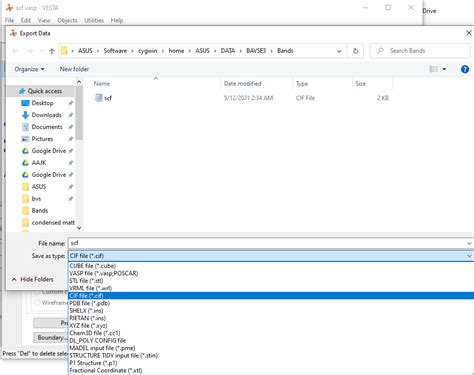Click cygwin segment in address path
The height and width of the screenshot is (375, 474).
pos(147,51)
